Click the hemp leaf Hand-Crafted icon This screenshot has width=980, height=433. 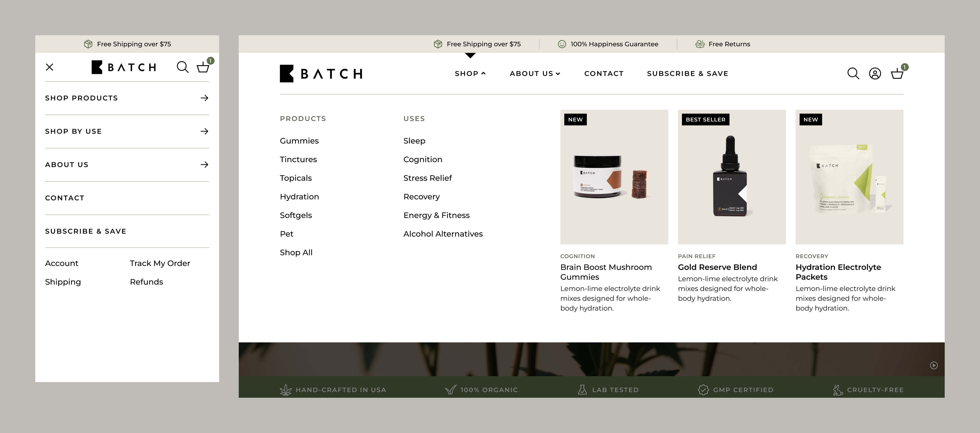[286, 390]
